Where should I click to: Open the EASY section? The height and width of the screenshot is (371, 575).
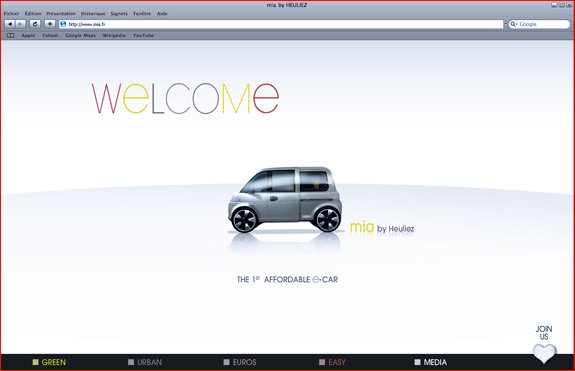[332, 362]
